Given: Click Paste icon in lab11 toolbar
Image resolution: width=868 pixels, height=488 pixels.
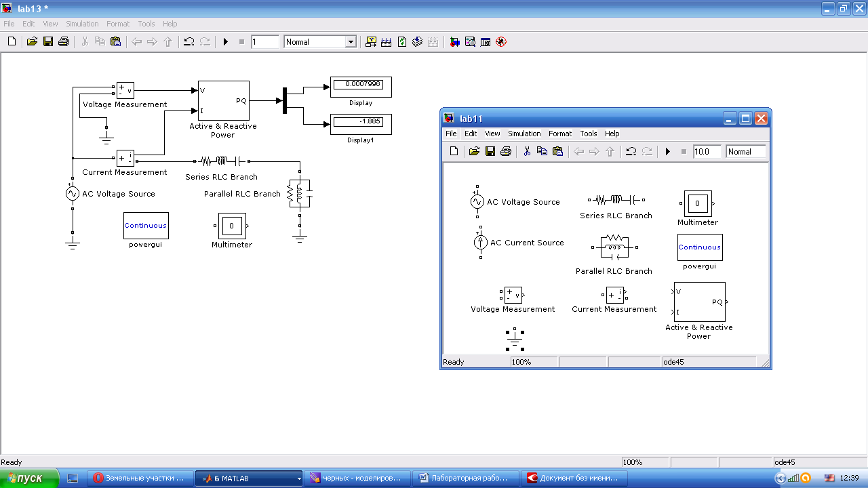Looking at the screenshot, I should tap(558, 151).
